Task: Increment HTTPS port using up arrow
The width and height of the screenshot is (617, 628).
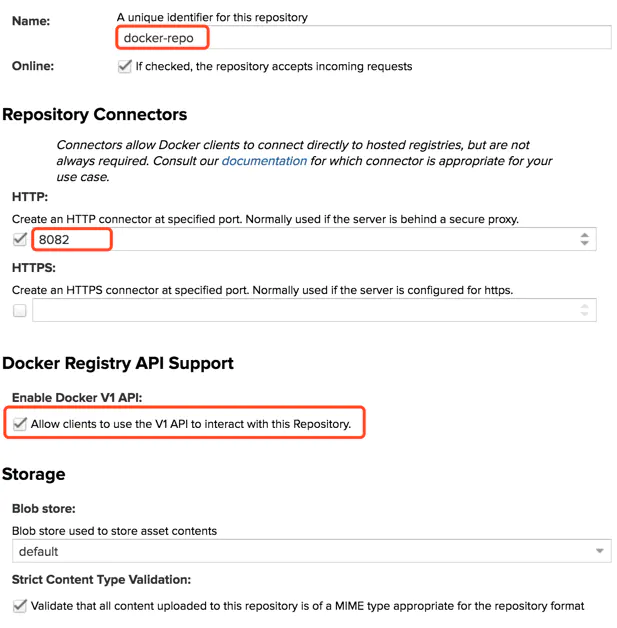Action: [584, 306]
